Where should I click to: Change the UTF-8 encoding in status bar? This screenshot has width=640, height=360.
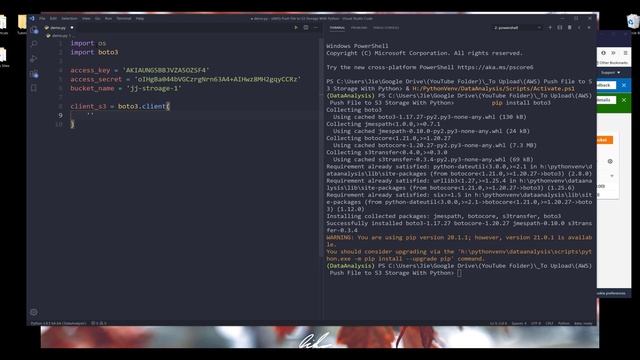coord(536,323)
